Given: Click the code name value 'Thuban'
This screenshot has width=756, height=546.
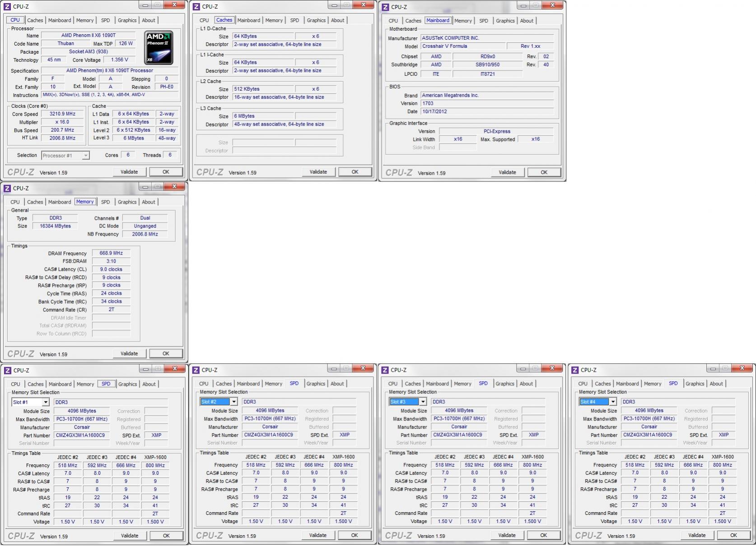Looking at the screenshot, I should click(x=66, y=44).
